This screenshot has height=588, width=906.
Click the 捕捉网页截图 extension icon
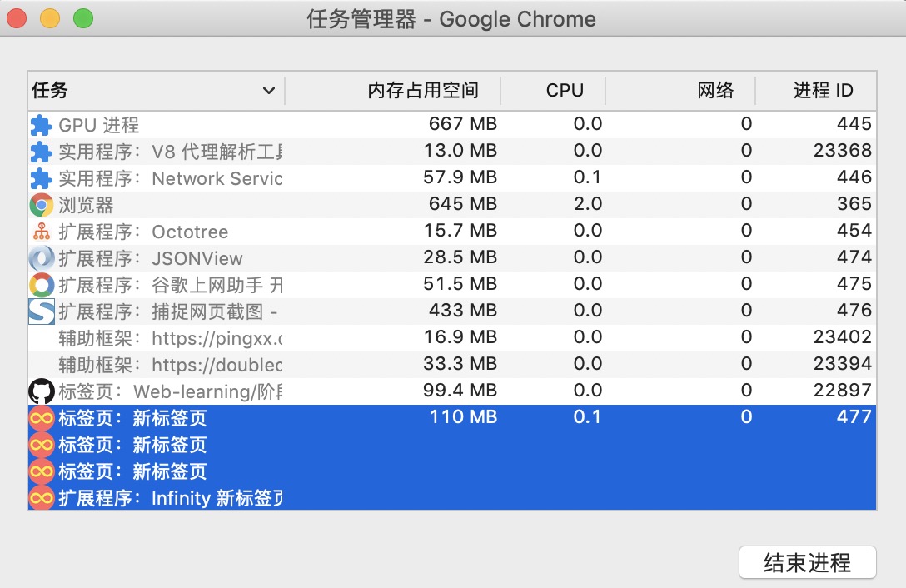(41, 311)
